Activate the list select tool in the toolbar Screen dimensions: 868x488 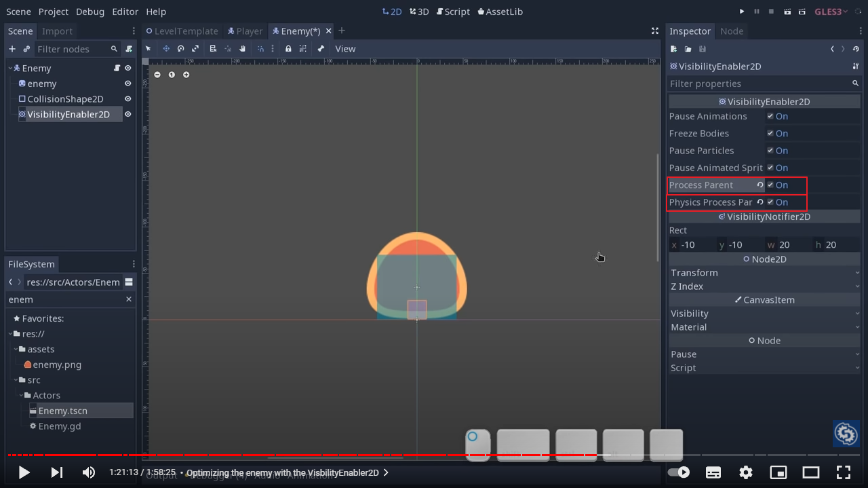[213, 49]
